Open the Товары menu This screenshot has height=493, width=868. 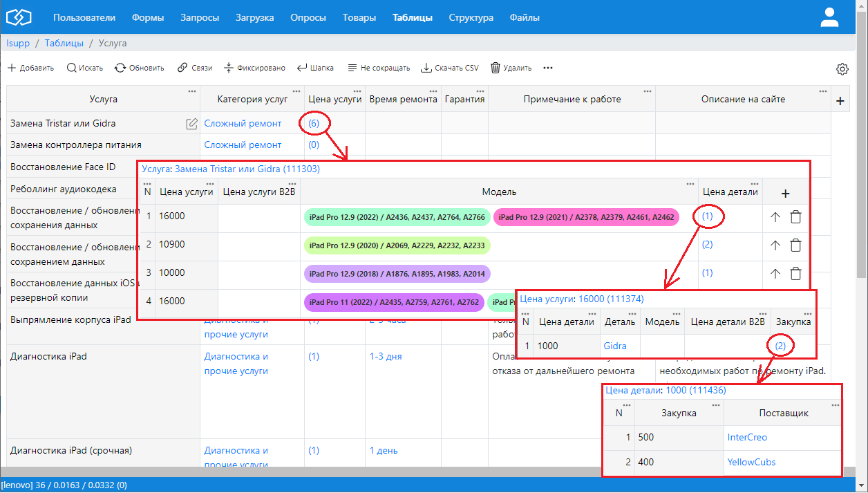coord(359,18)
